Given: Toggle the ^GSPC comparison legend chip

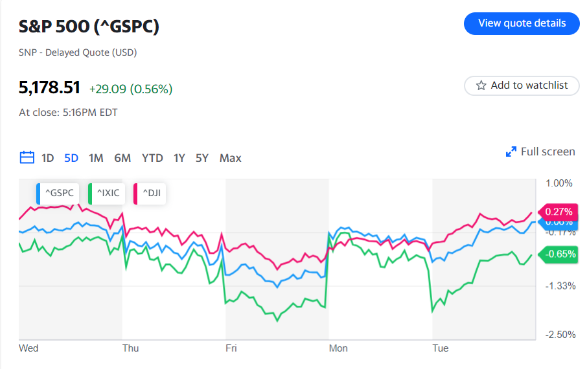Looking at the screenshot, I should tap(58, 194).
